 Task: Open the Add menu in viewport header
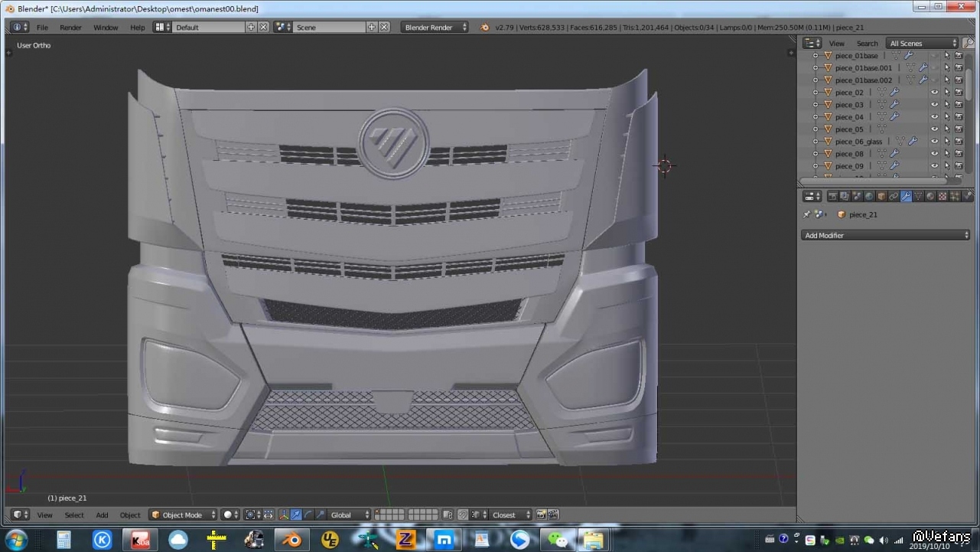[102, 515]
